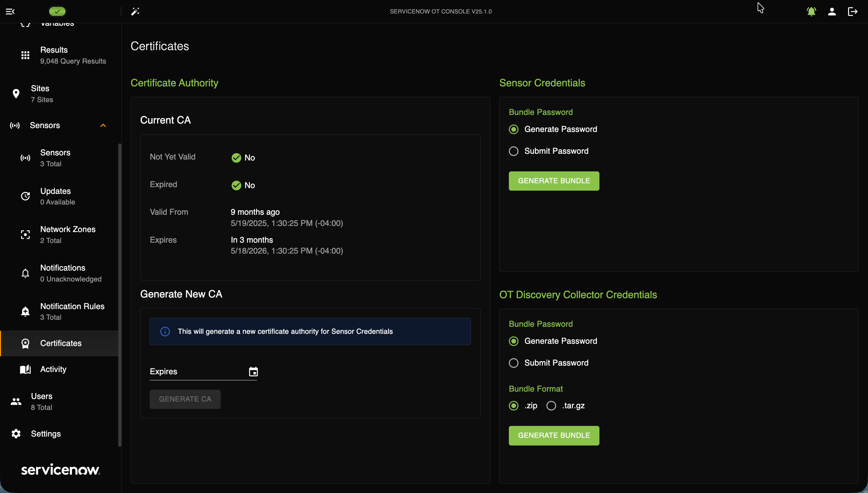Viewport: 868px width, 493px height.
Task: Select Submit Password for OT Discovery Collector
Action: pyautogui.click(x=514, y=363)
